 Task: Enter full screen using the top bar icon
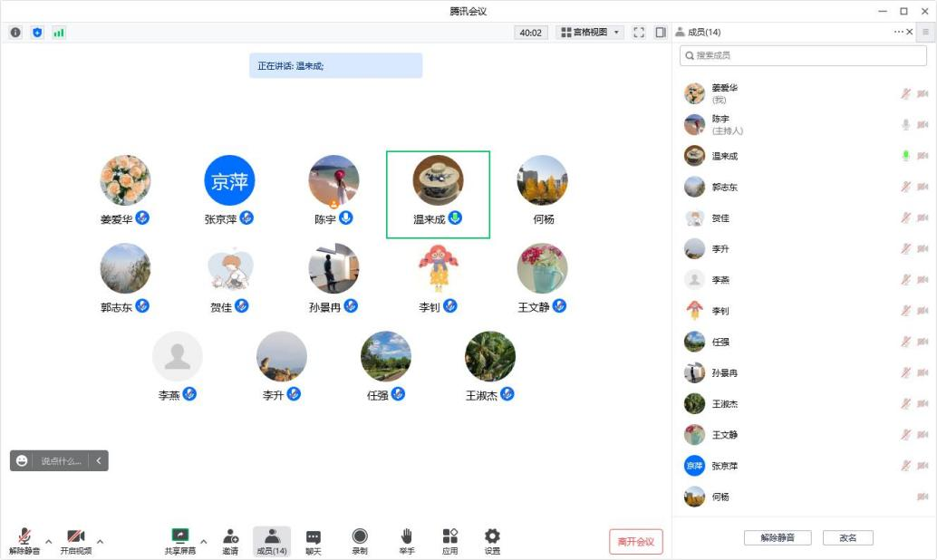coord(639,33)
